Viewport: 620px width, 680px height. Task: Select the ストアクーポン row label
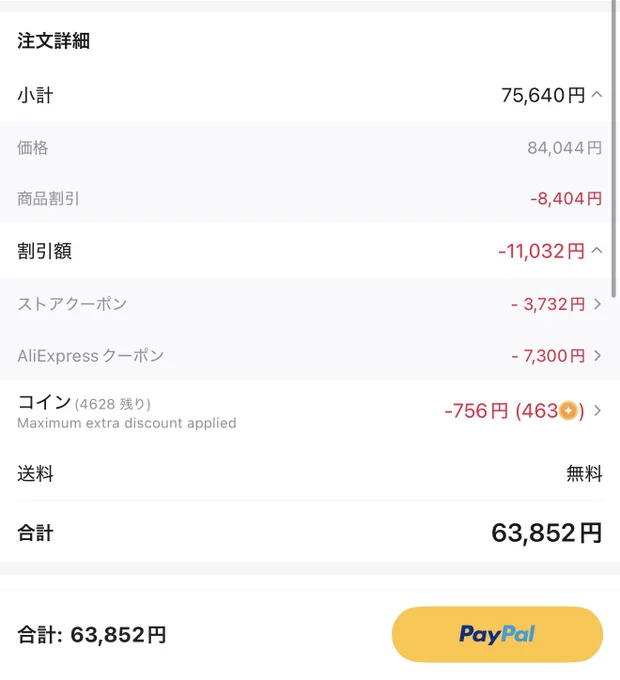click(72, 304)
